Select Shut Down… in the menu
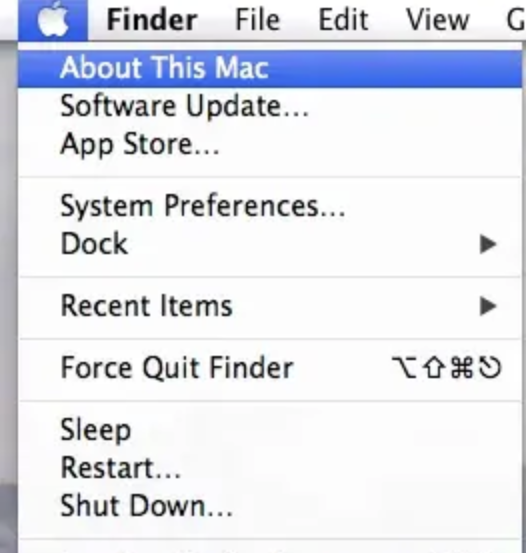This screenshot has height=553, width=528. click(x=270, y=506)
